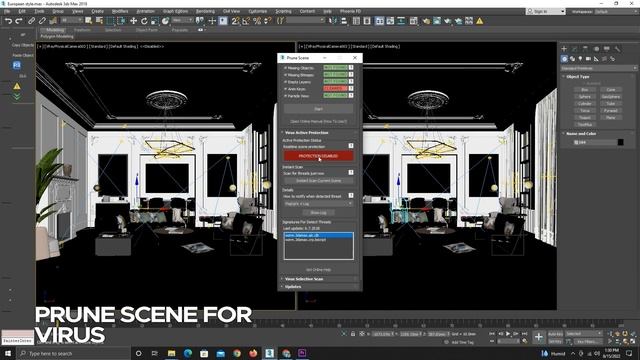Toggle the Percent Snap icon
The width and height of the screenshot is (640, 360).
257,21
